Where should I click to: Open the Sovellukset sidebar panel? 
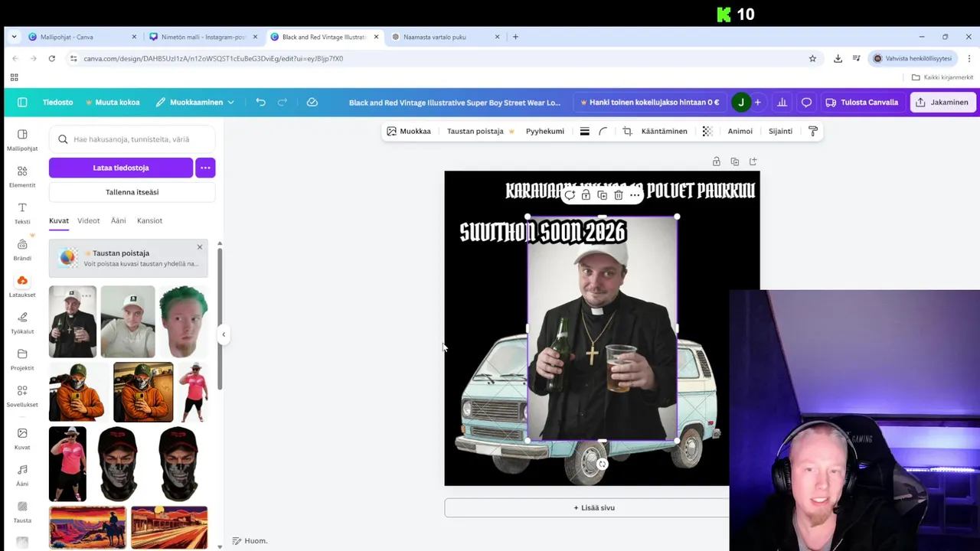(x=22, y=396)
